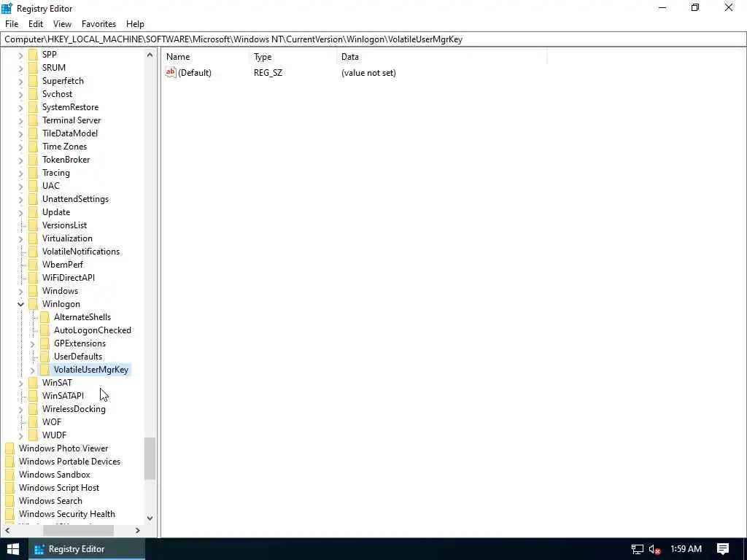Click the UnattendSettings folder icon
Viewport: 747px width, 560px height.
click(x=33, y=199)
